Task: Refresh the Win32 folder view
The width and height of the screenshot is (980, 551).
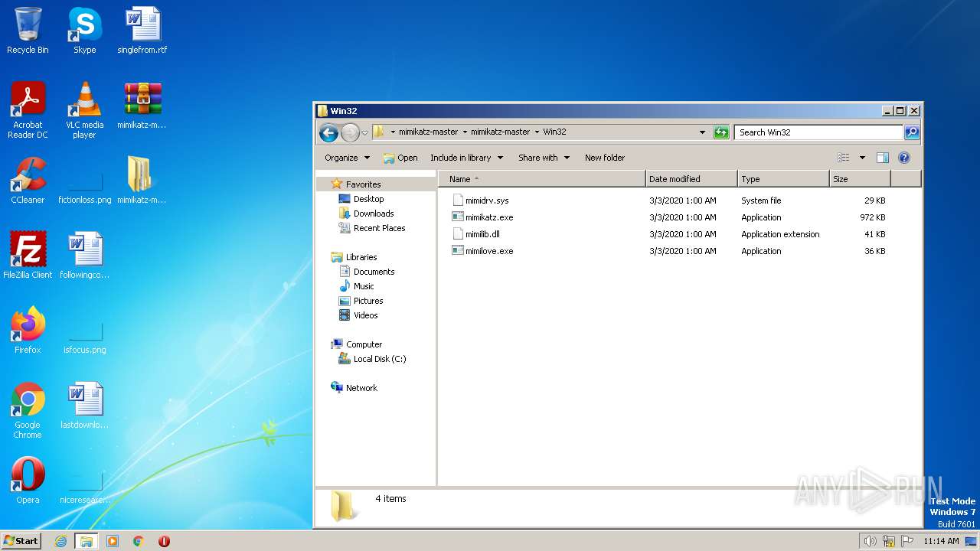Action: pos(721,132)
